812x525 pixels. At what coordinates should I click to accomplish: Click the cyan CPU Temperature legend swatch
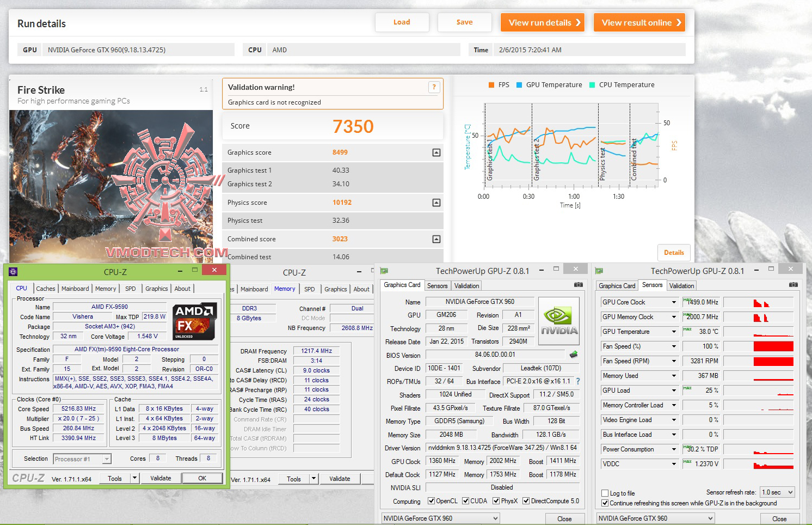tap(592, 85)
